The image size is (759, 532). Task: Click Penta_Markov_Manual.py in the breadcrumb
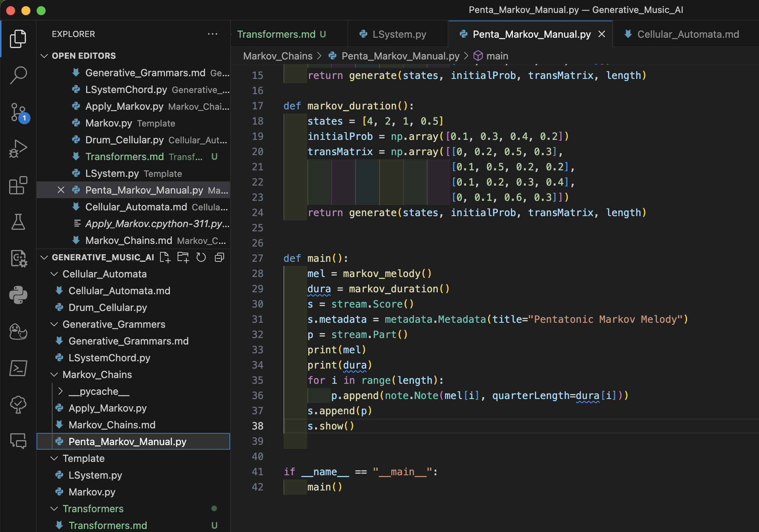pyautogui.click(x=400, y=56)
